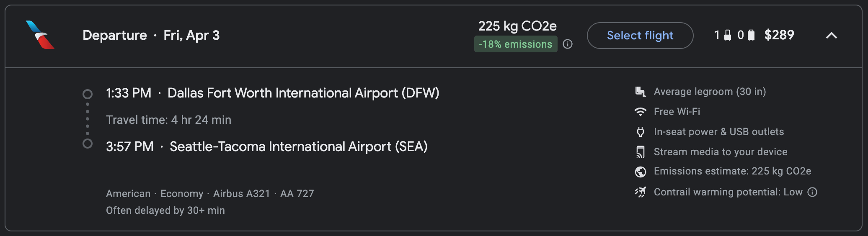
Task: Click the American Airlines logo
Action: coord(40,35)
